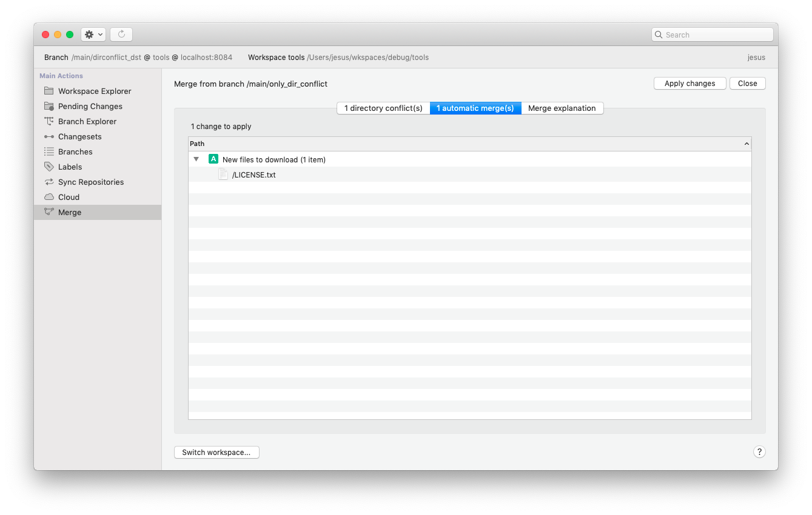Open the Labels view
The width and height of the screenshot is (812, 515).
(71, 167)
